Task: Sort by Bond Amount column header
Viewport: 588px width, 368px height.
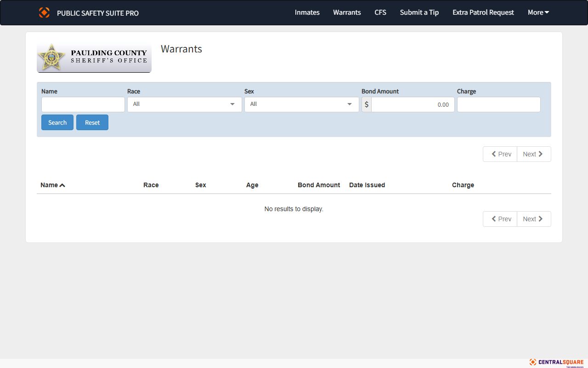Action: pos(319,185)
